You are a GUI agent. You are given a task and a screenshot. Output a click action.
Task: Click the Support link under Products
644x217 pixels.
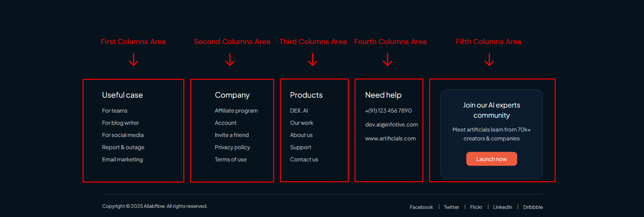[x=300, y=147]
